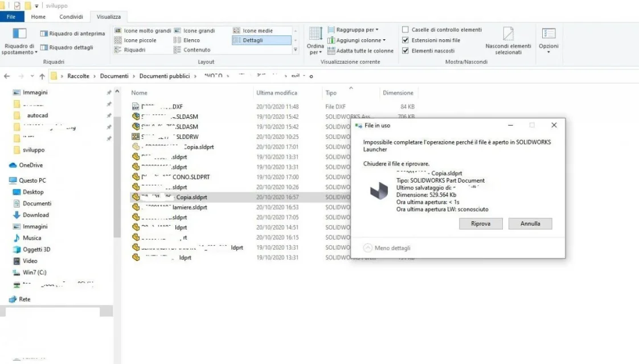639x364 pixels.
Task: Choose Icone medie layout
Action: point(253,31)
